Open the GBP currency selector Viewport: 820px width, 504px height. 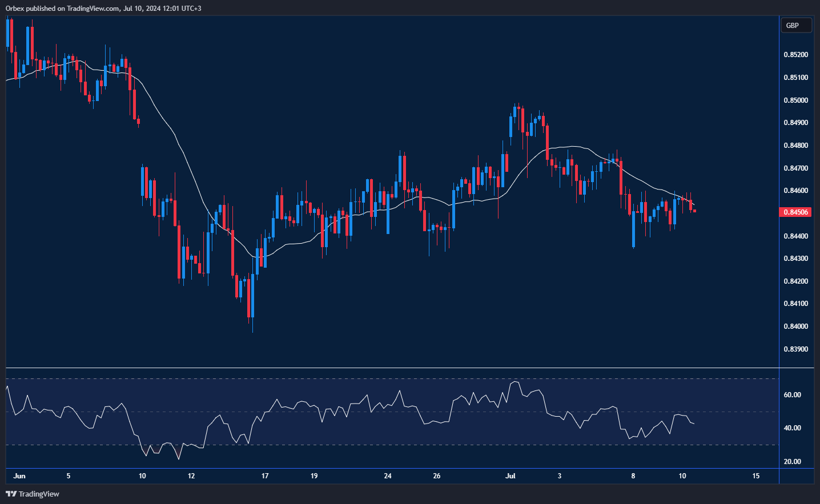795,26
